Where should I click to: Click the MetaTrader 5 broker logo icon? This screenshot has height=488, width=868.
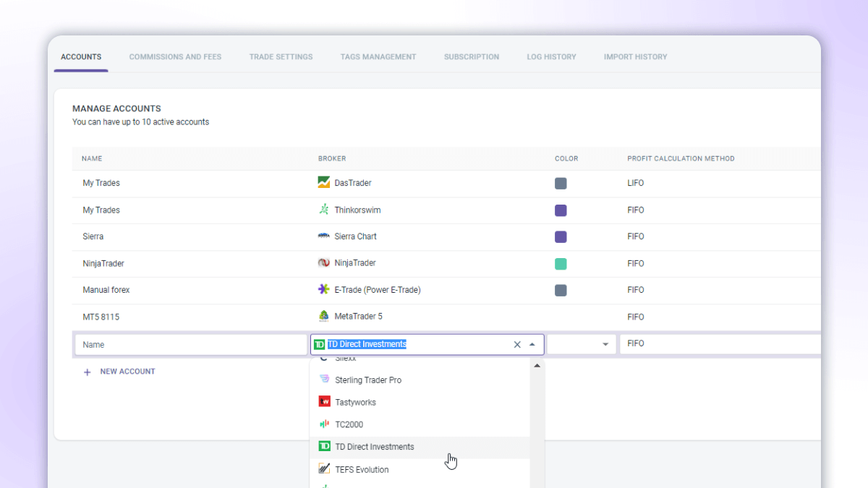[x=324, y=317]
